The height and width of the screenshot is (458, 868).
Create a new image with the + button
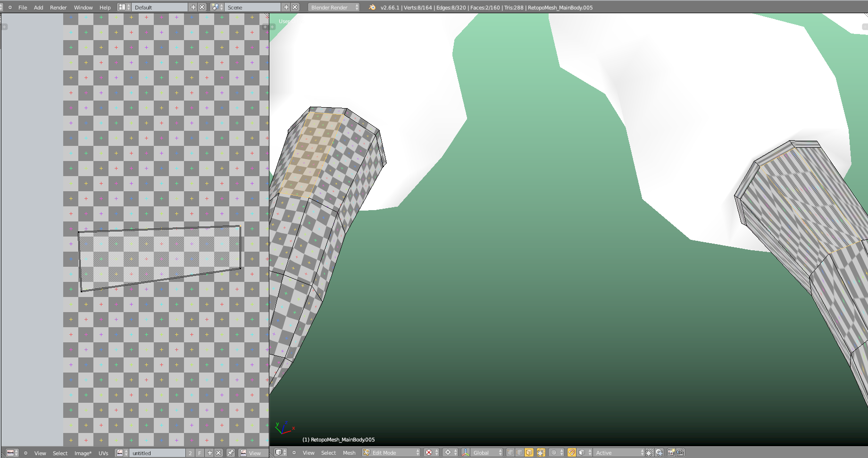click(210, 452)
